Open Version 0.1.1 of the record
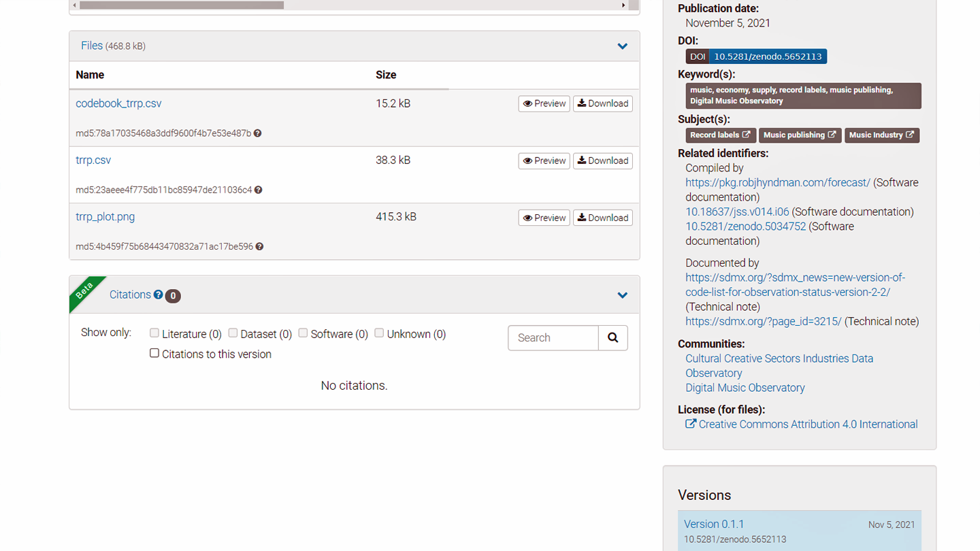This screenshot has height=551, width=980. (x=714, y=524)
